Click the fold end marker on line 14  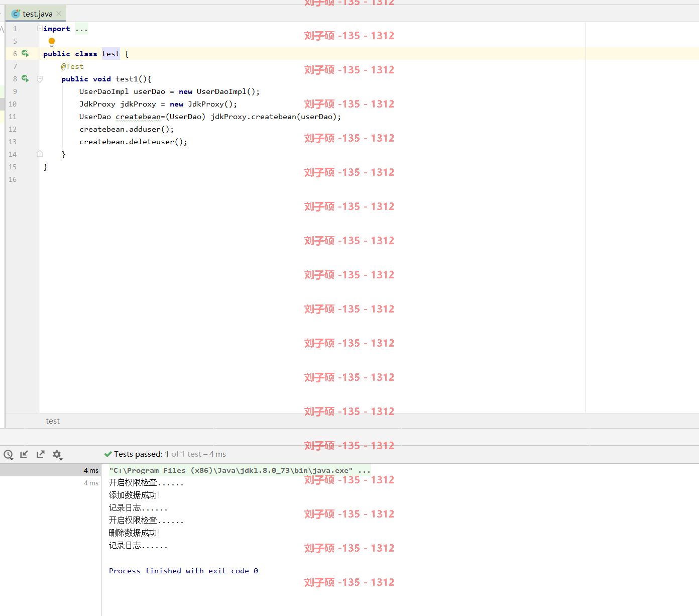40,154
